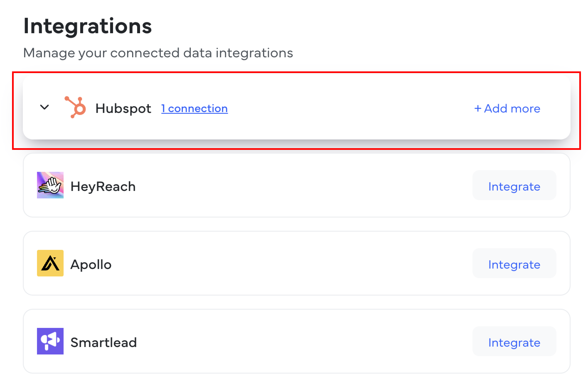Open the '1 connection' link
Image resolution: width=588 pixels, height=391 pixels.
(x=194, y=109)
